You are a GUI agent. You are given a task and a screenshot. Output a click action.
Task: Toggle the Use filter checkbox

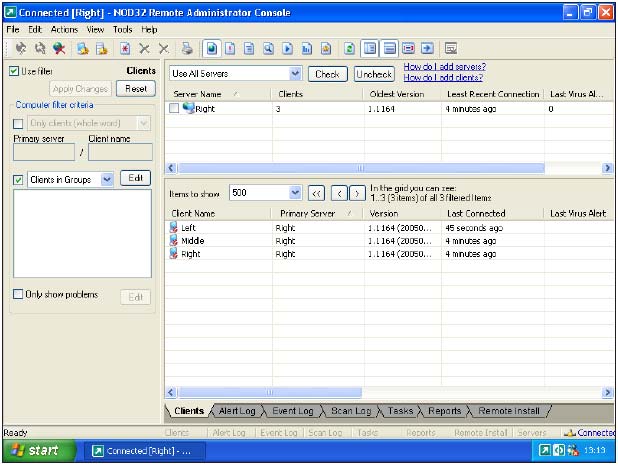pos(14,71)
